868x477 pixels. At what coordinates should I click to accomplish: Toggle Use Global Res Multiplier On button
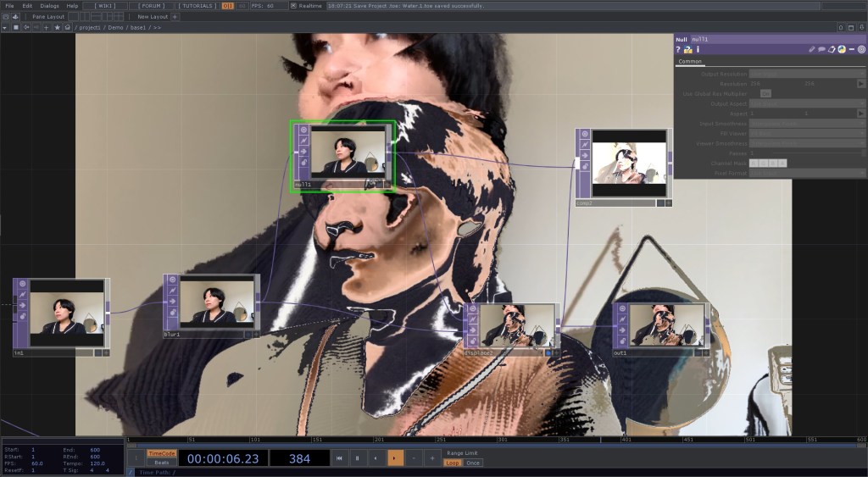[765, 93]
